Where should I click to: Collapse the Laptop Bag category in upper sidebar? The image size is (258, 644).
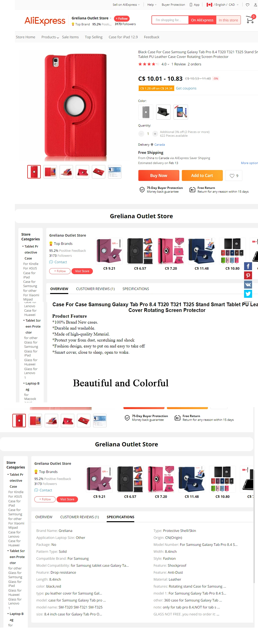pos(24,383)
